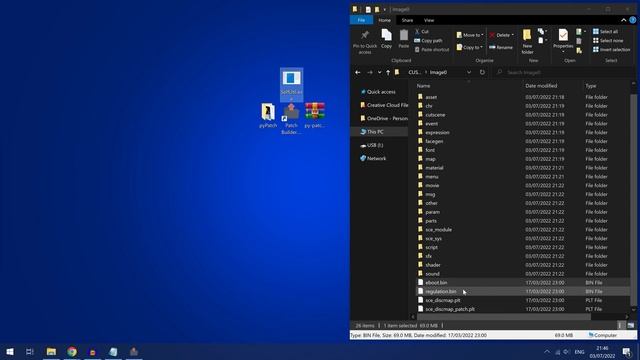The width and height of the screenshot is (640, 360).
Task: Refresh the Image0 folder view
Action: (482, 72)
